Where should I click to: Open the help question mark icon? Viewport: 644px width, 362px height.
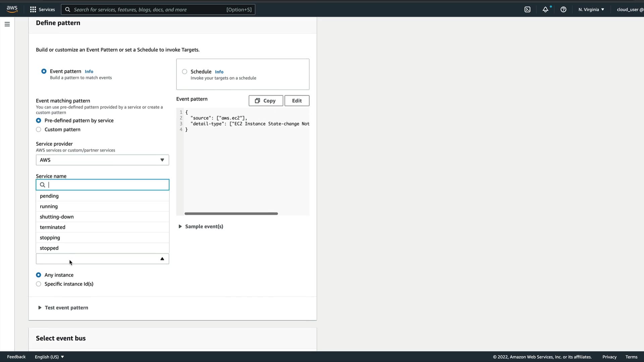563,9
